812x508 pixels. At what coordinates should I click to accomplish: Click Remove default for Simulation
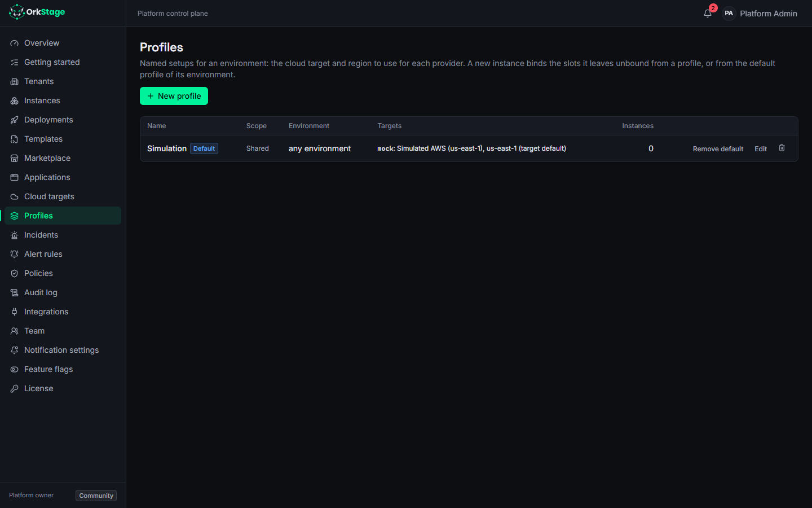point(718,149)
